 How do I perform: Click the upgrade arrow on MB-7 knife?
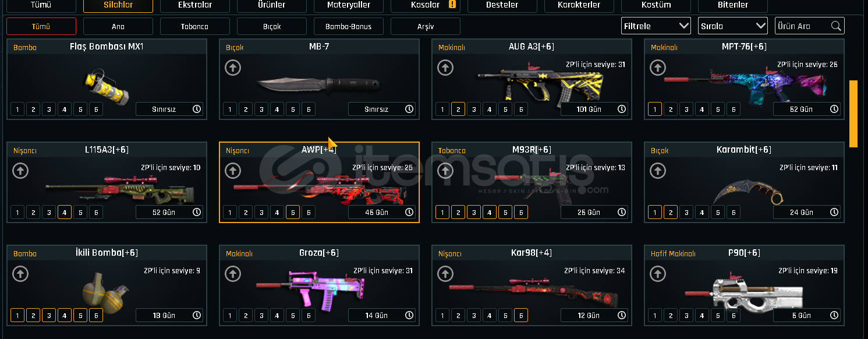pos(233,68)
